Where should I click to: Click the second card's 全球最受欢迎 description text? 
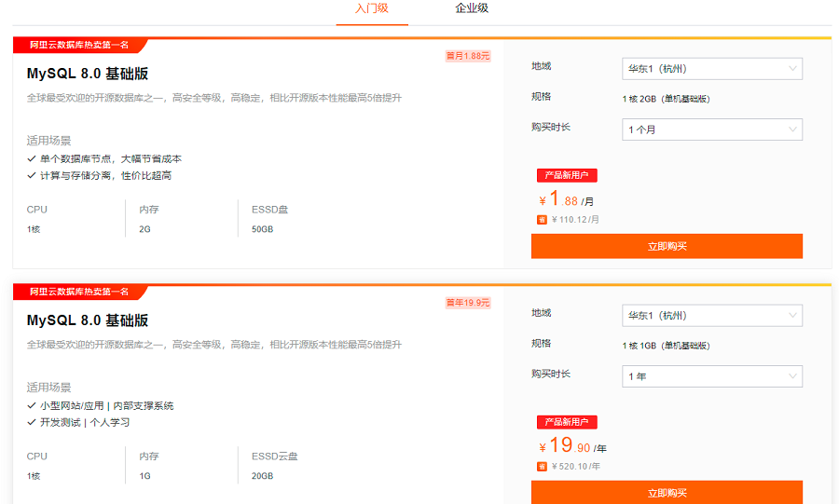[214, 345]
